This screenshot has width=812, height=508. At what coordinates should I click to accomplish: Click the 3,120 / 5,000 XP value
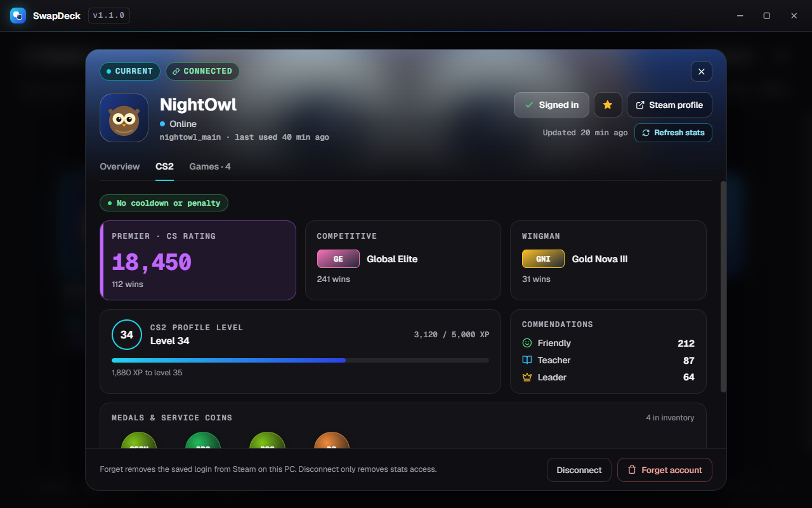(452, 335)
